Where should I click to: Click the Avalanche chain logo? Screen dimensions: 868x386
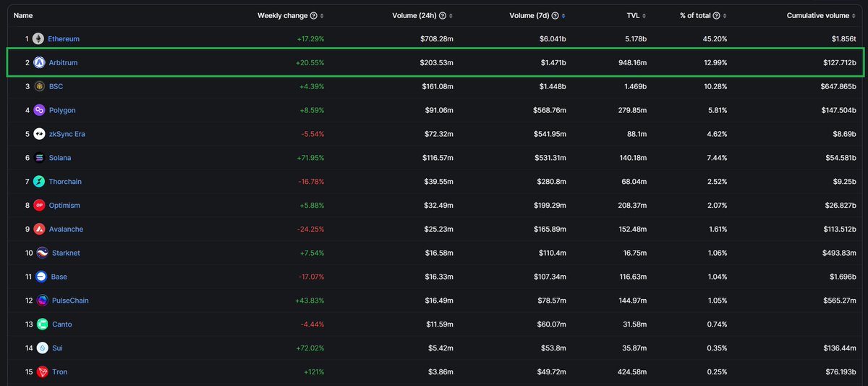[x=39, y=229]
